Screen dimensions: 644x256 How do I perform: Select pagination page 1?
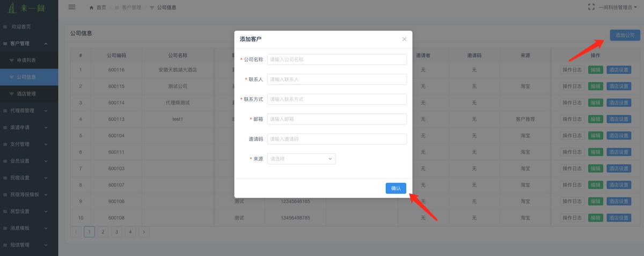(89, 232)
